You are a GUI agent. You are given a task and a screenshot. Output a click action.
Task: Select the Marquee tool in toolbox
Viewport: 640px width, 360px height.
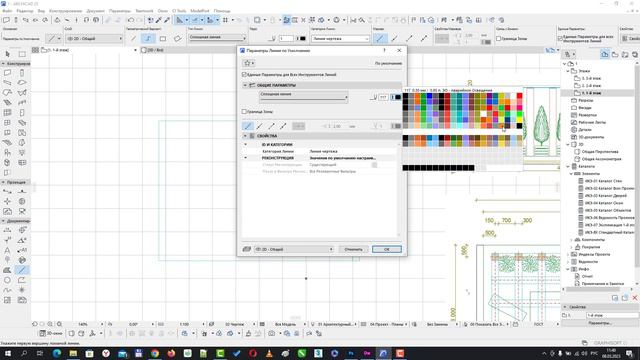pos(22,54)
